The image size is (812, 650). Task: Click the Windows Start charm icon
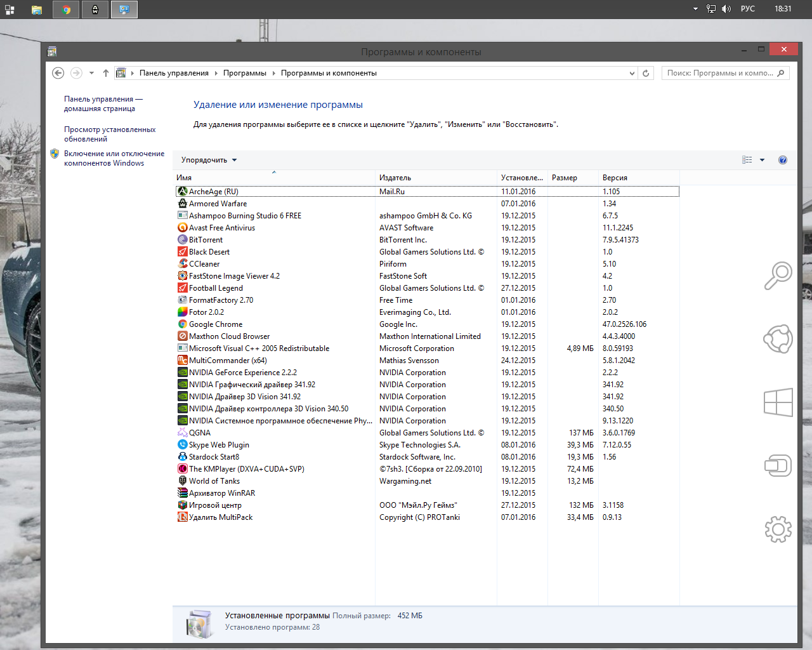pos(778,402)
